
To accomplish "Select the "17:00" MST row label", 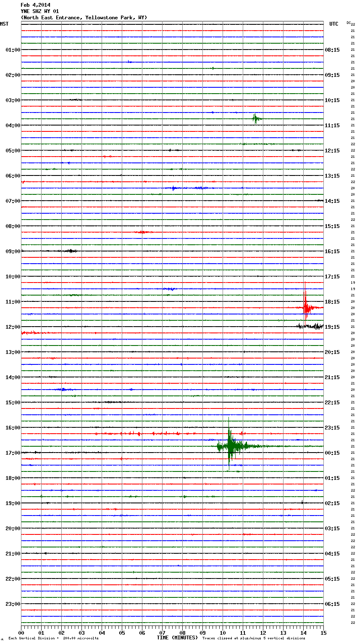I will pyautogui.click(x=13, y=453).
